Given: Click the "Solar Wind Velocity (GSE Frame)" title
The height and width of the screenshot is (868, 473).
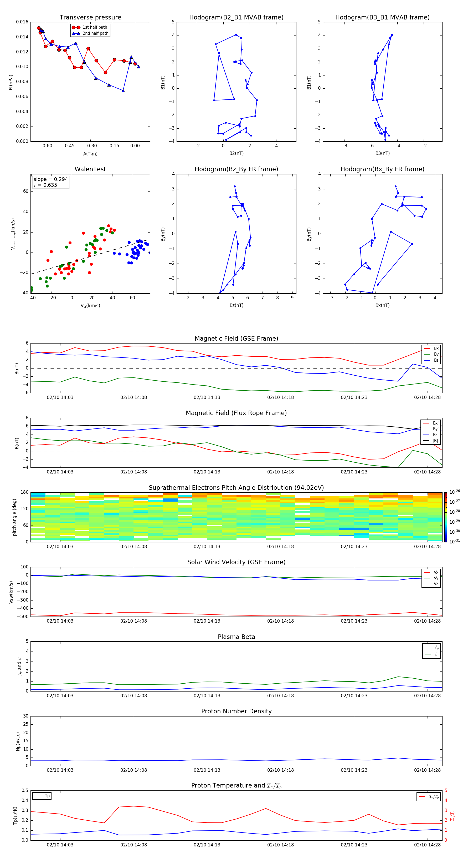Looking at the screenshot, I should coord(236,562).
